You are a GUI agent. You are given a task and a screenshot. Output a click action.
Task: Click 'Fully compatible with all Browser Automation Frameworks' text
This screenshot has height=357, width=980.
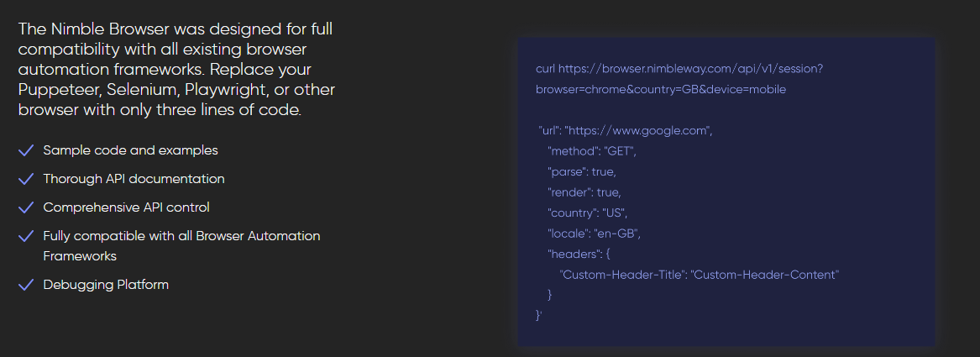181,236
